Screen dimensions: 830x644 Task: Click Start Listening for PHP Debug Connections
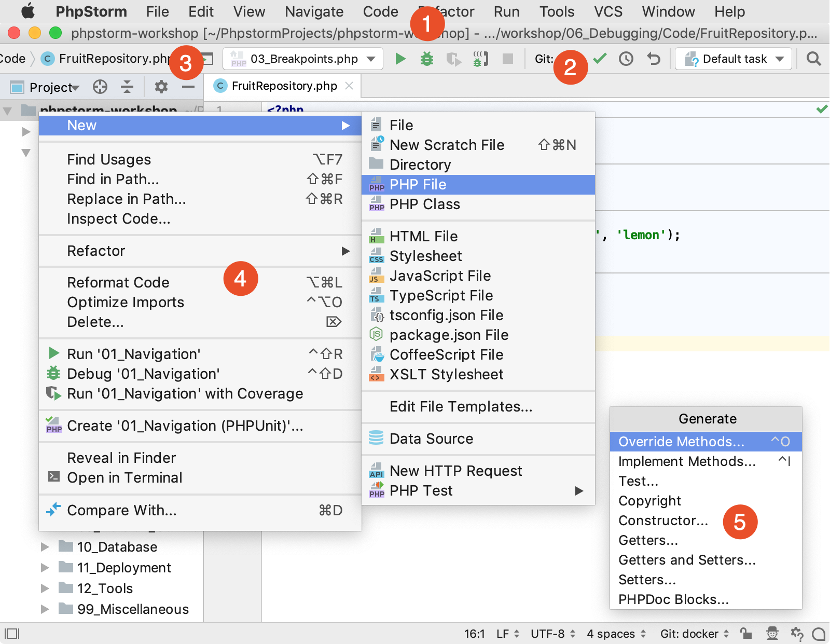[481, 59]
